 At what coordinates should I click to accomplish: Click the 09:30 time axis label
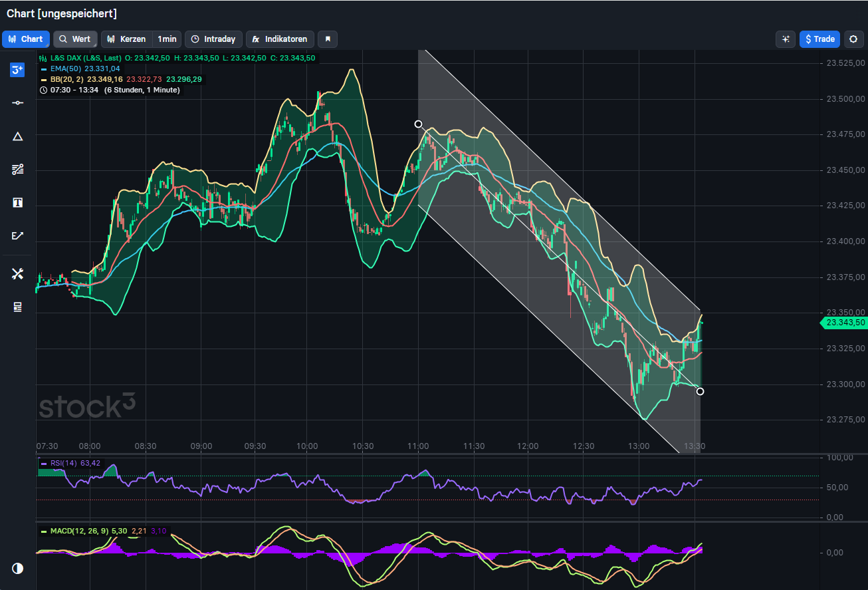click(x=255, y=446)
